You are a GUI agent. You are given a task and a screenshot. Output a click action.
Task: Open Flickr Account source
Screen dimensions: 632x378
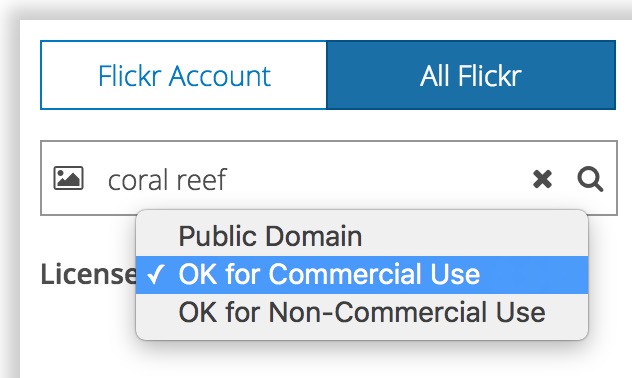[184, 75]
